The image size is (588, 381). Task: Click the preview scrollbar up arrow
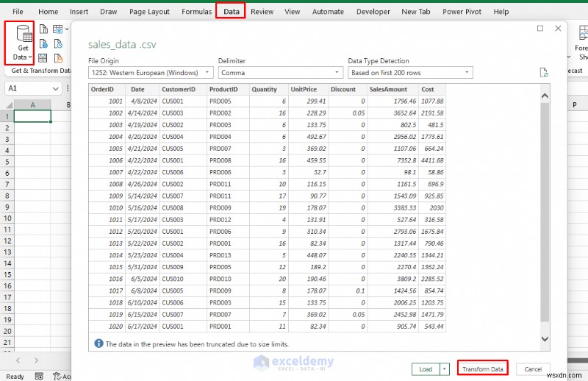point(545,96)
